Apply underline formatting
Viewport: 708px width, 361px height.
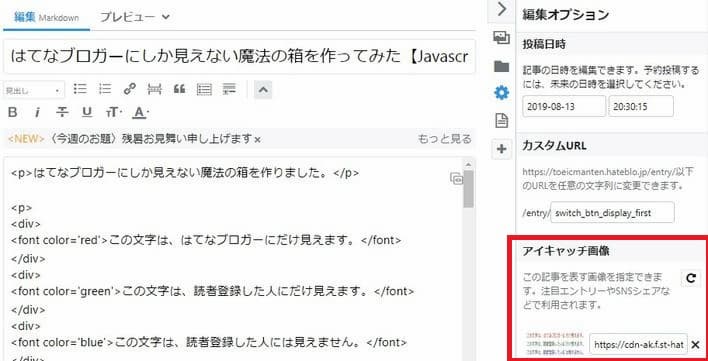click(x=87, y=112)
